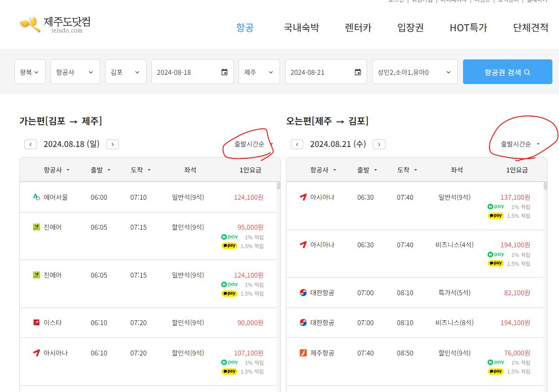Click the Payco pay icon beside the 137,100원 fare
This screenshot has height=392, width=559.
click(x=496, y=216)
